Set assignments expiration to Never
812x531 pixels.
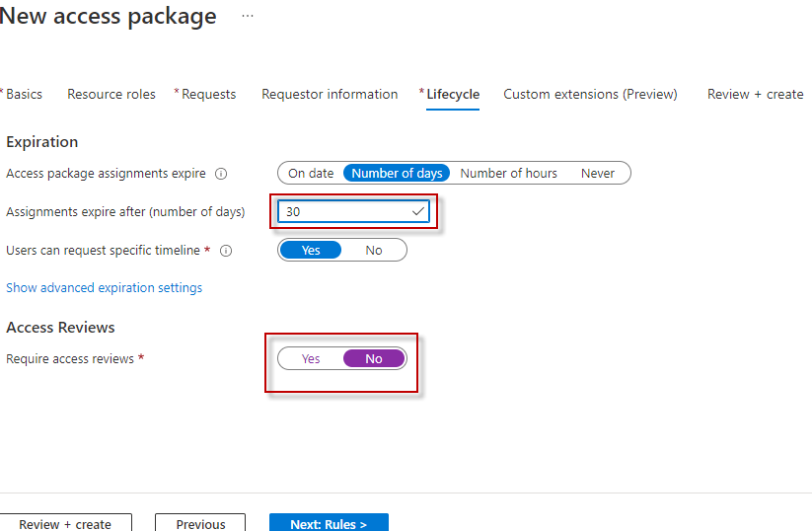598,173
